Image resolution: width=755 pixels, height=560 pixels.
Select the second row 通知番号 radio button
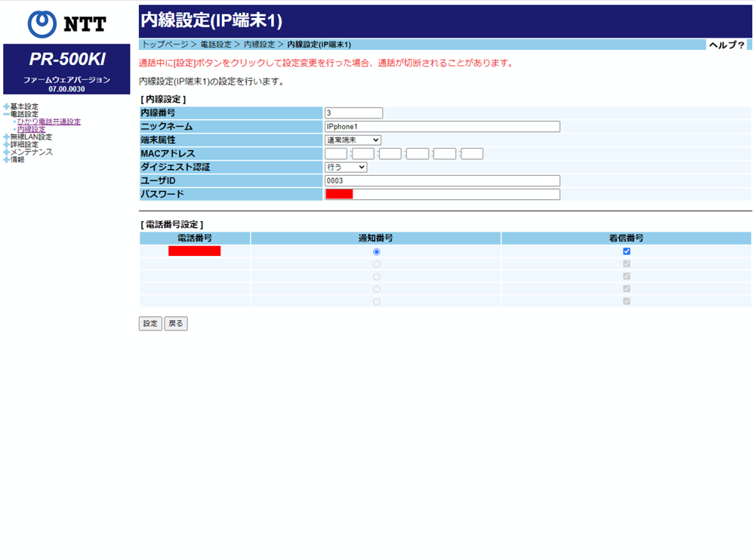coord(377,264)
